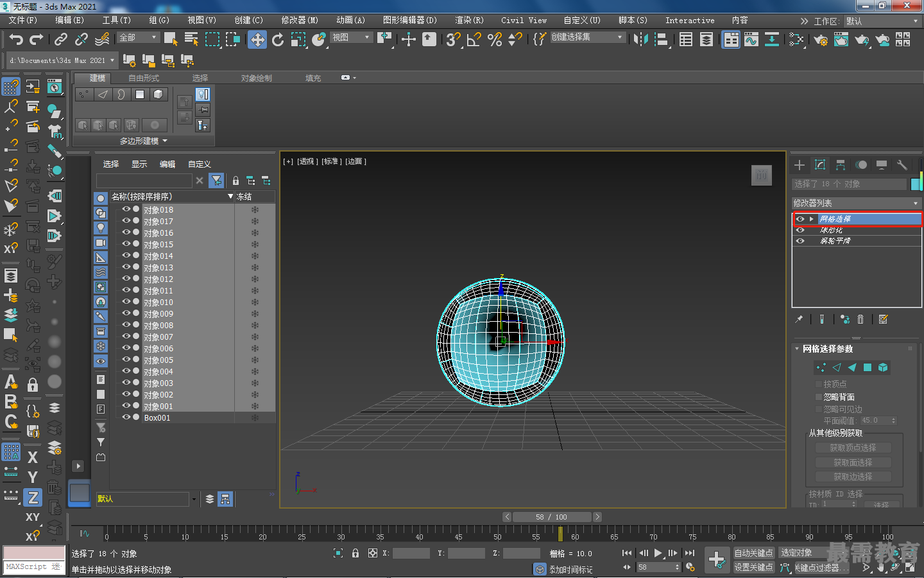Activate Select and Rotate tool
924x578 pixels.
pyautogui.click(x=278, y=40)
